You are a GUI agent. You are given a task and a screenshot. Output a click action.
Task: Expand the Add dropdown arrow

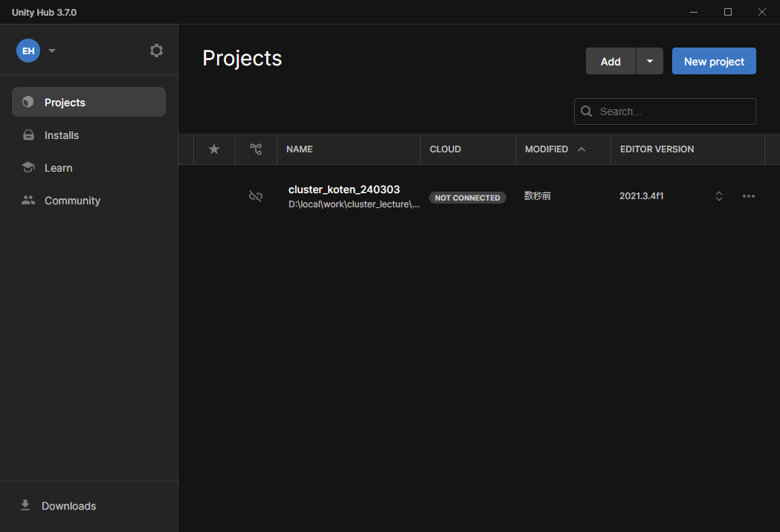click(650, 61)
